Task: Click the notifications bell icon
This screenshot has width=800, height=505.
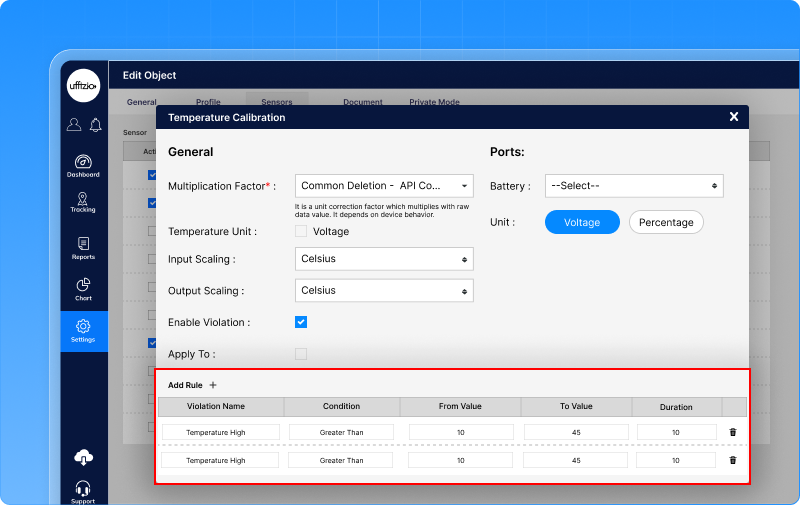Action: tap(95, 125)
